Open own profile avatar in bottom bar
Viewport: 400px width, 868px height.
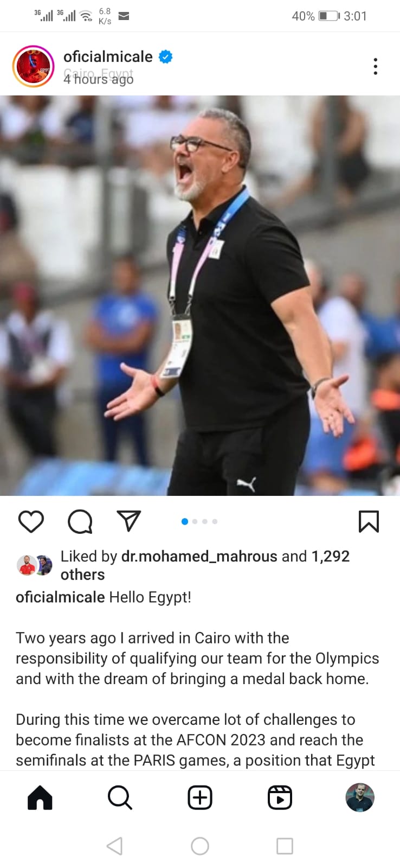360,797
